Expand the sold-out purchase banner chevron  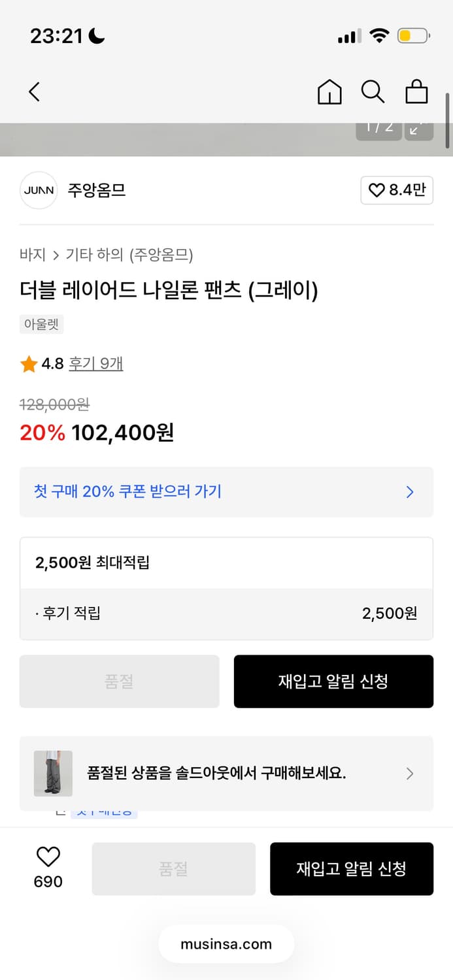coord(410,774)
